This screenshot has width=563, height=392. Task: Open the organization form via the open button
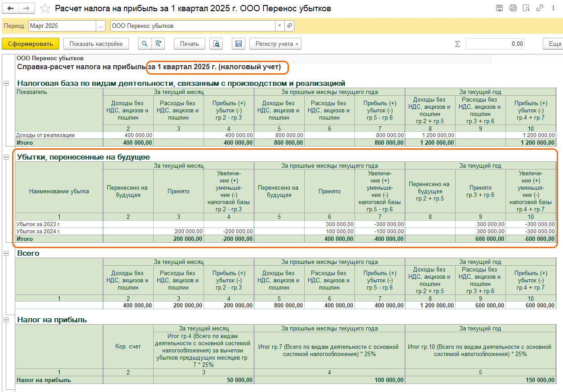pos(290,26)
